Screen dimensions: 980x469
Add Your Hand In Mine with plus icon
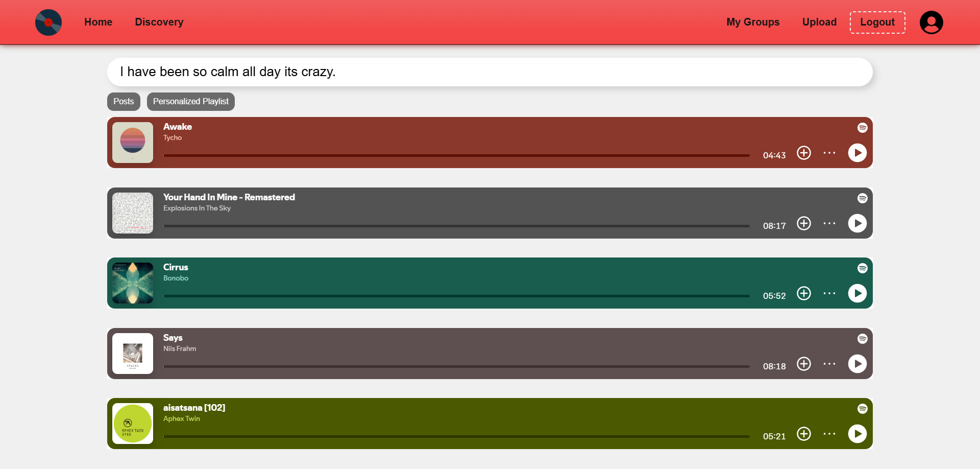(x=804, y=223)
